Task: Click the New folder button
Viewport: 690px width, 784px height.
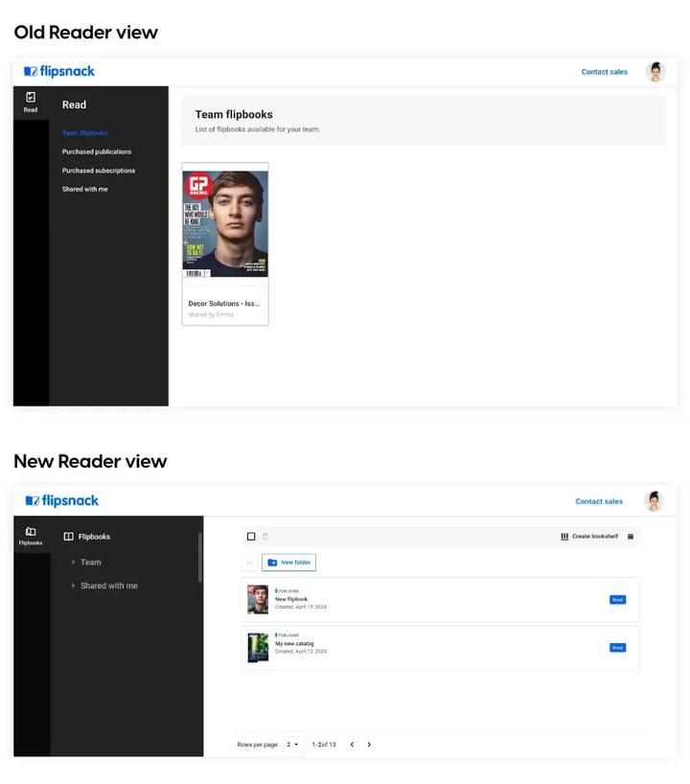Action: click(x=289, y=563)
